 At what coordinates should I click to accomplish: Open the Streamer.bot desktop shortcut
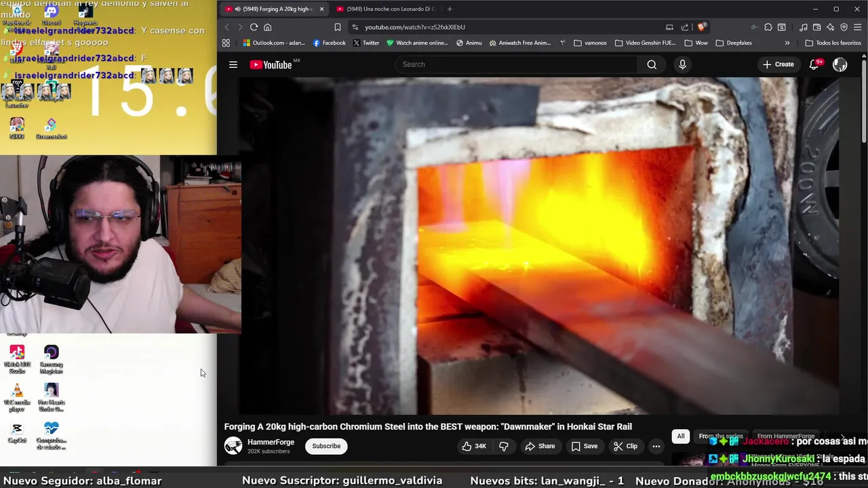(52, 128)
